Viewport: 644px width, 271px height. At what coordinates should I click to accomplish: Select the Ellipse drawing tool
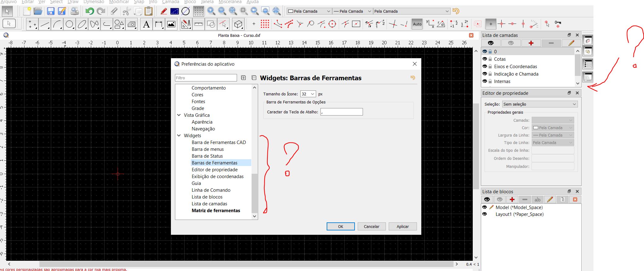tap(82, 24)
